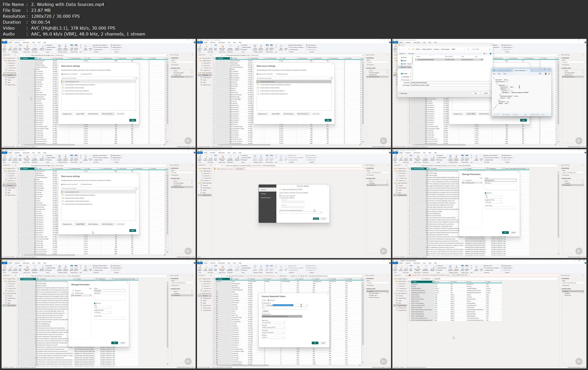Open the File origin Unicode UTF-8 dropdown

click(x=273, y=328)
